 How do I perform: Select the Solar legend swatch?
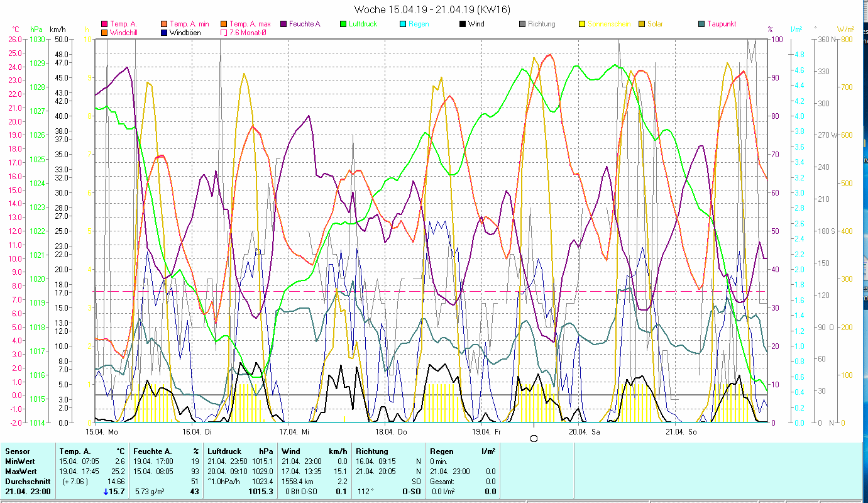click(642, 24)
